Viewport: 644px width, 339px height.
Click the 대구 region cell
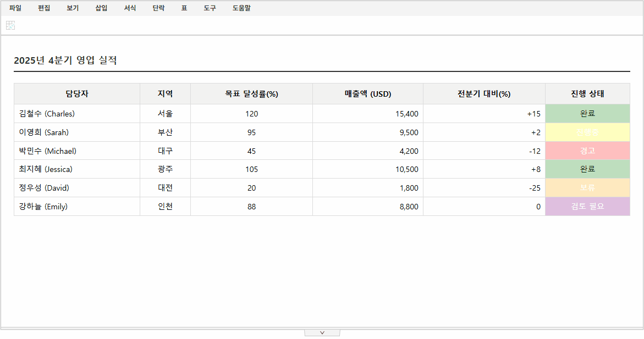pos(165,151)
